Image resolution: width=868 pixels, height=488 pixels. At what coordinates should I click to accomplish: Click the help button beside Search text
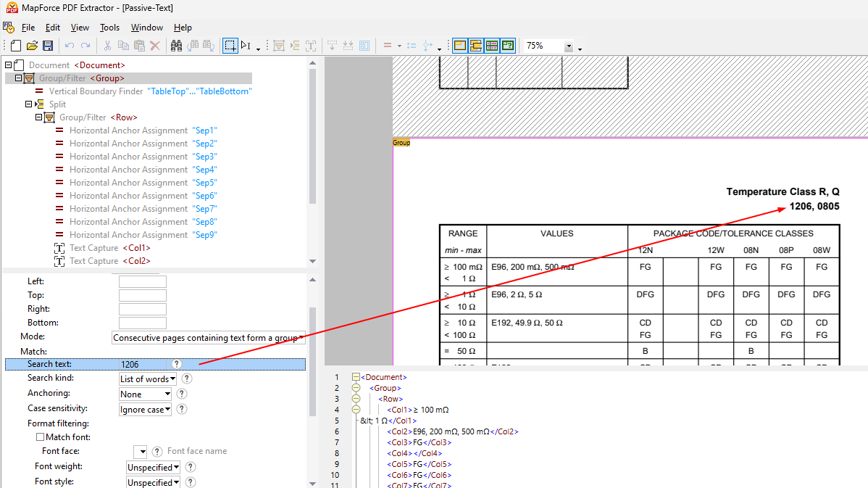click(x=177, y=363)
